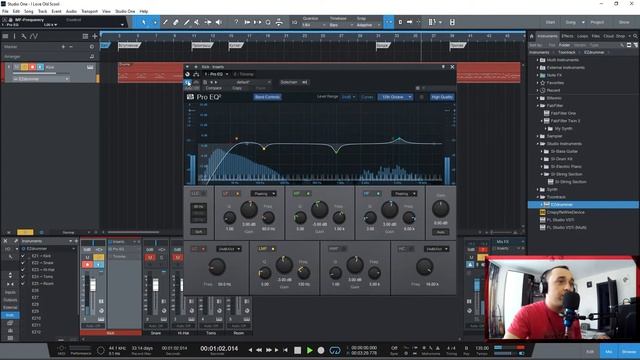640x360 pixels.
Task: Open the Pro EQ preset default dropdown
Action: 253,82
